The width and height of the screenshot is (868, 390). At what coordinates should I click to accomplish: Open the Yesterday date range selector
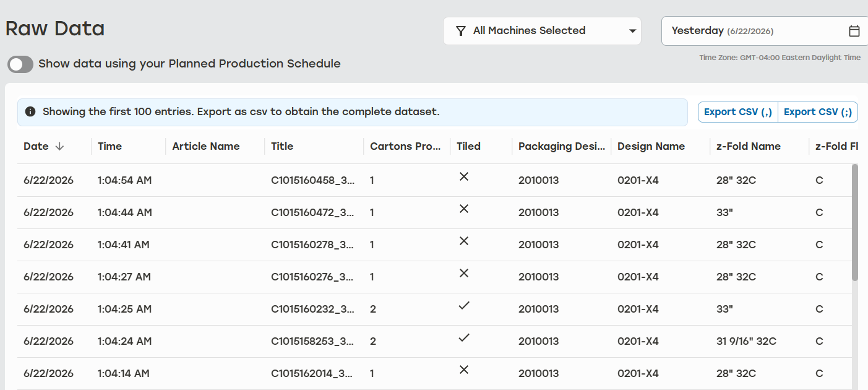[765, 31]
